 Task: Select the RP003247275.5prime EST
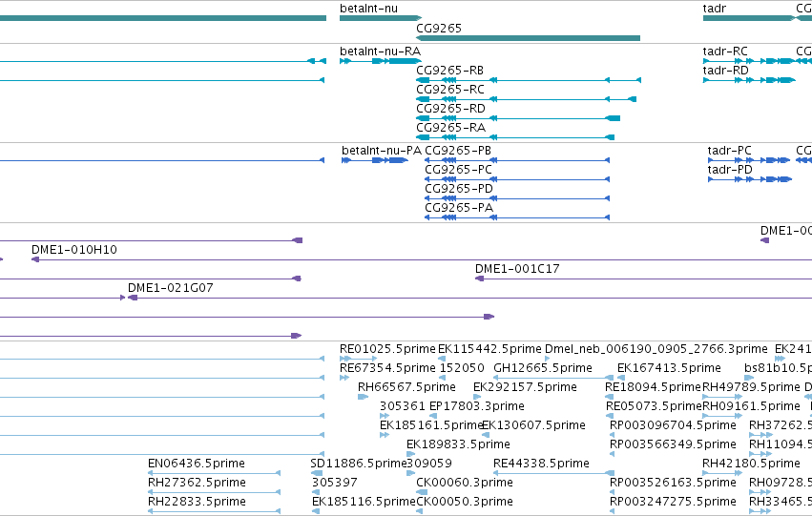[613, 511]
